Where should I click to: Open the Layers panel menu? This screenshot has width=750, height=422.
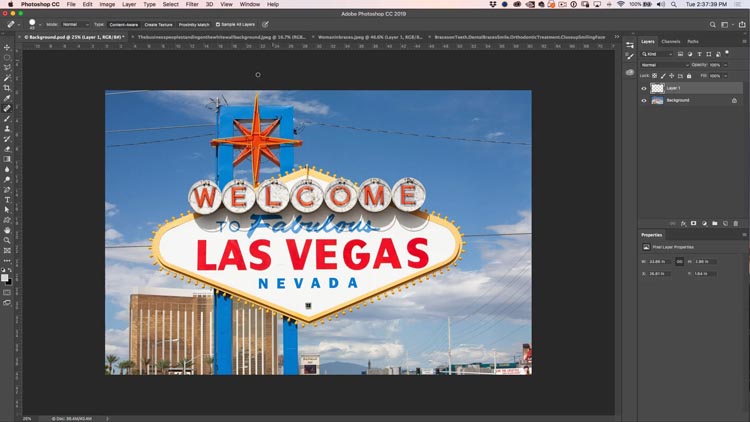pyautogui.click(x=744, y=42)
